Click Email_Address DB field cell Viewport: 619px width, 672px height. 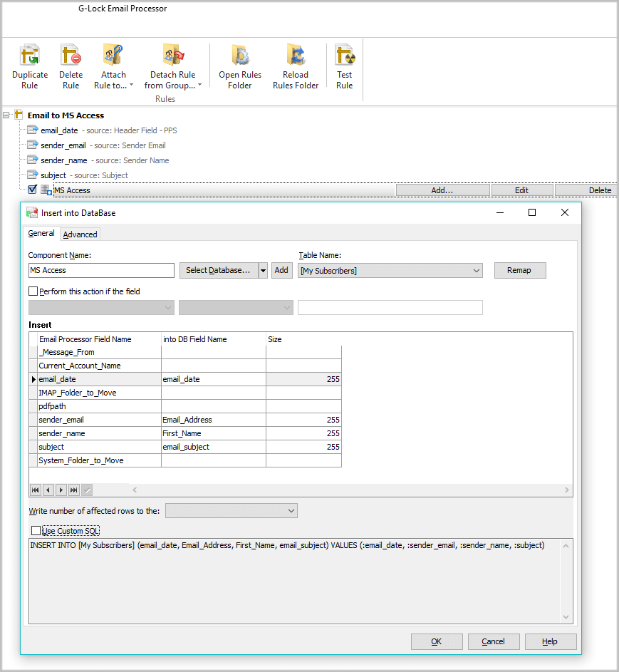[213, 420]
